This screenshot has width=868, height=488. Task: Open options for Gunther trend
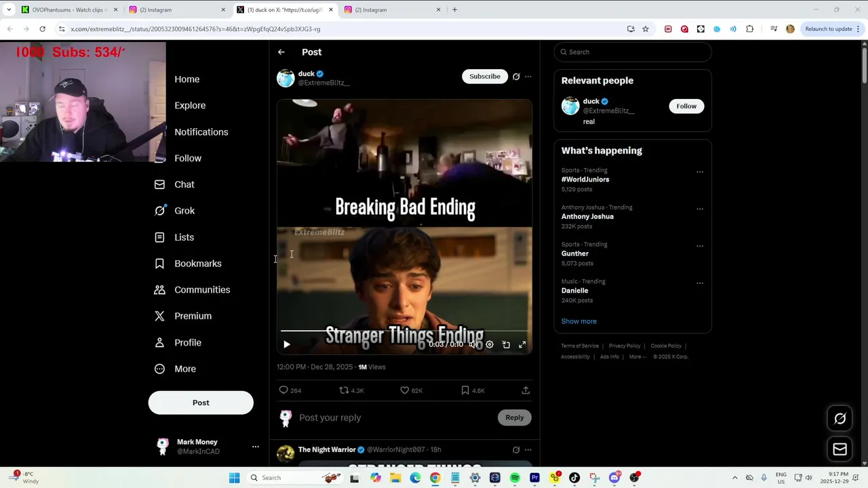pyautogui.click(x=700, y=246)
